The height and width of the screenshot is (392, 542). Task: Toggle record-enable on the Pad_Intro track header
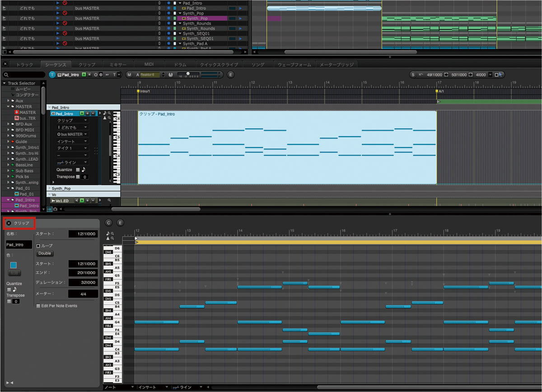point(88,114)
